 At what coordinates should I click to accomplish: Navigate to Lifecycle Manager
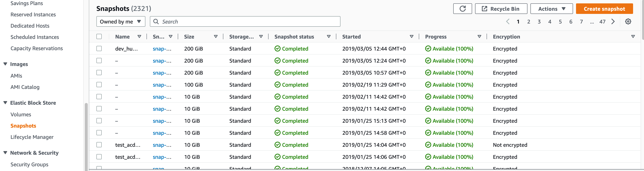[32, 137]
